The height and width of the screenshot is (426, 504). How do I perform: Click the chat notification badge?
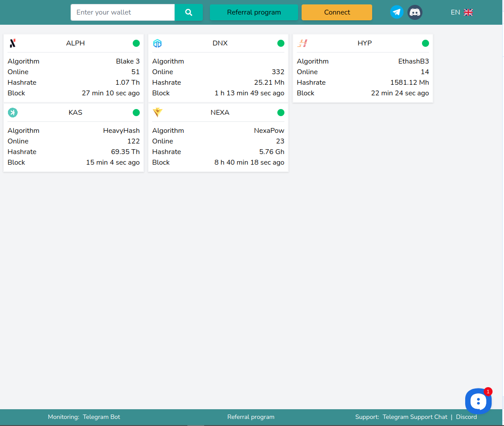click(x=488, y=392)
